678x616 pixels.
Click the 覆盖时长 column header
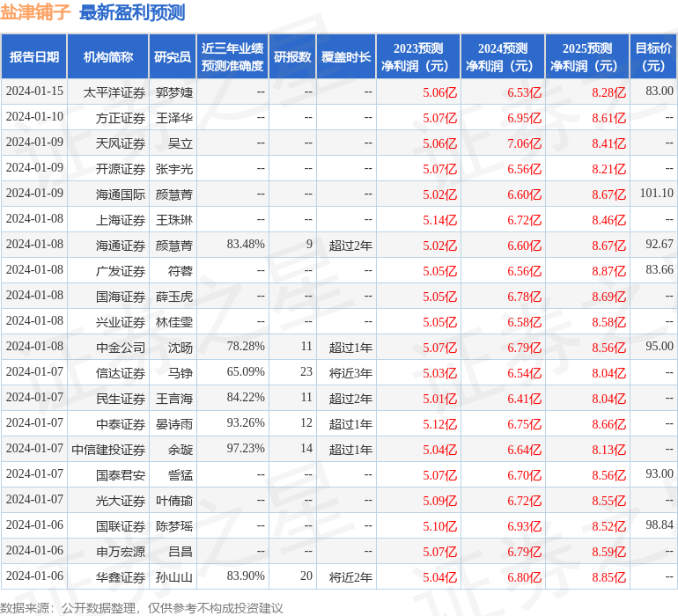click(x=345, y=57)
